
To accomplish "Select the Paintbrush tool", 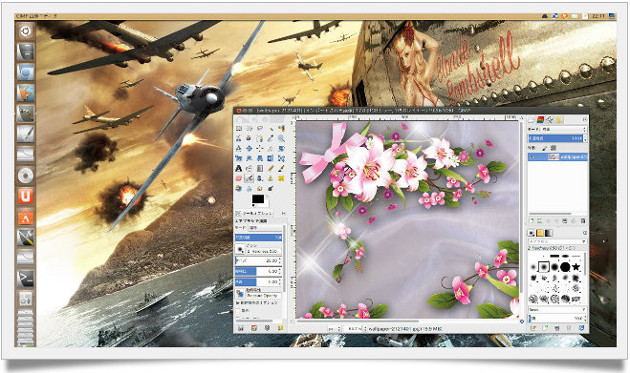I will [x=281, y=168].
